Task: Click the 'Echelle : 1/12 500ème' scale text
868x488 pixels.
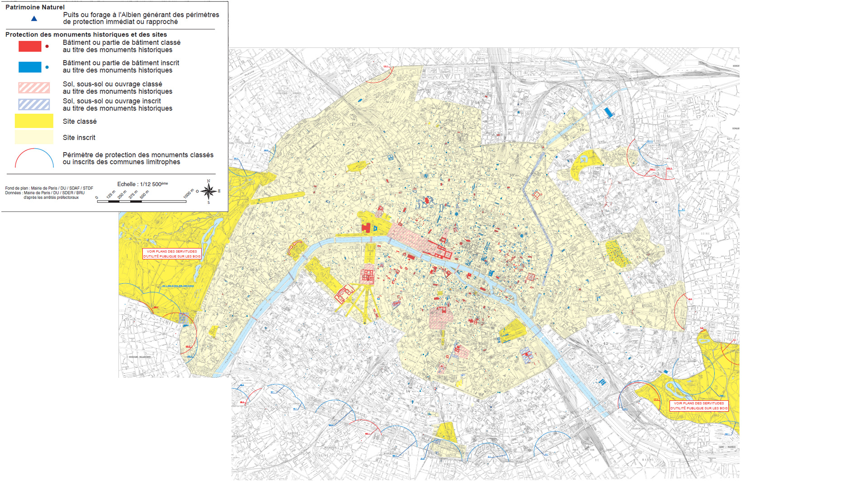Action: coord(142,184)
